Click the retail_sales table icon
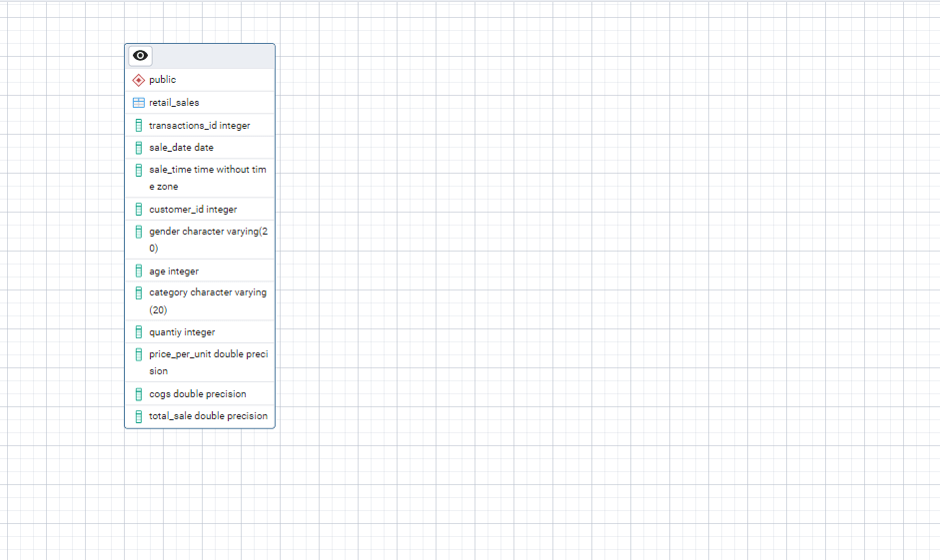Viewport: 940px width, 560px height. 139,103
